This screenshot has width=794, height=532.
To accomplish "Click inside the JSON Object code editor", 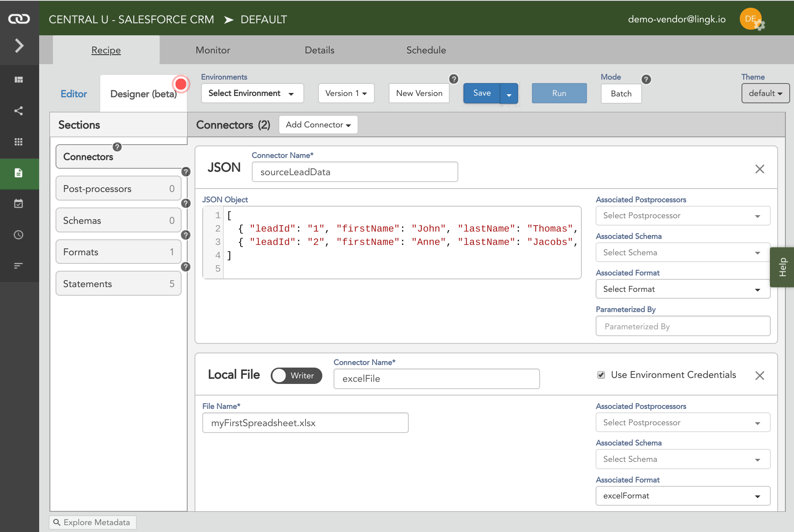I will (x=392, y=243).
